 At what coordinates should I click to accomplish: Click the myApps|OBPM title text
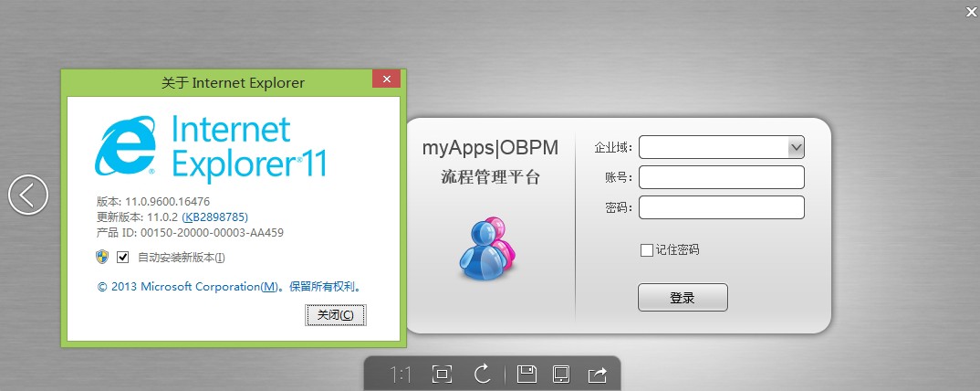[490, 148]
